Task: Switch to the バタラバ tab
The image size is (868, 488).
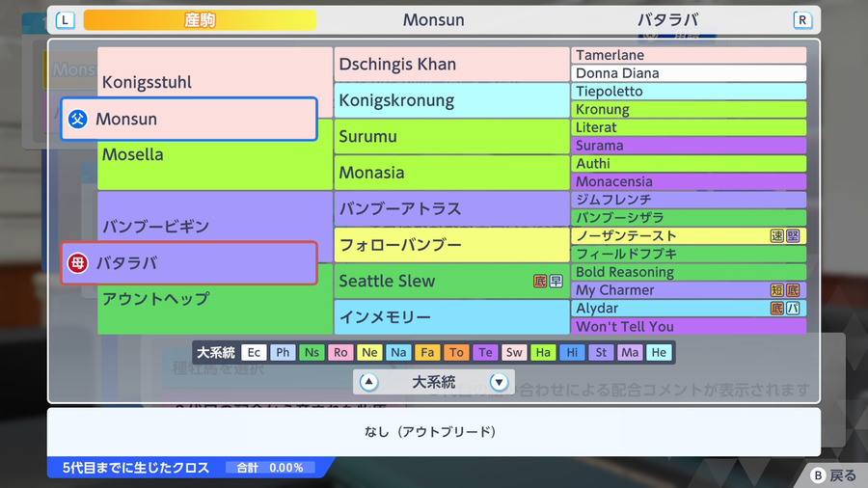Action: coord(667,20)
